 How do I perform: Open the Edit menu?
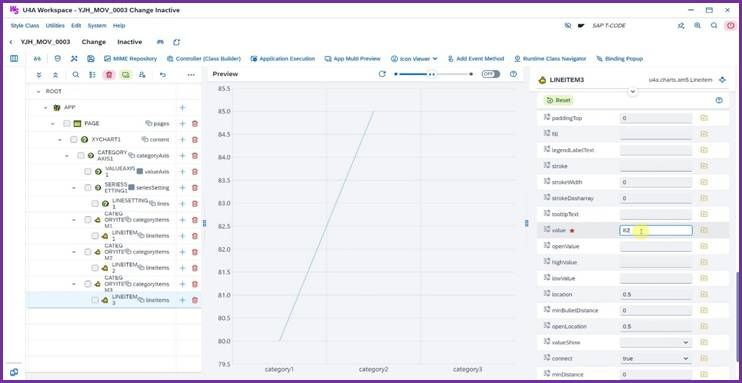pyautogui.click(x=76, y=26)
